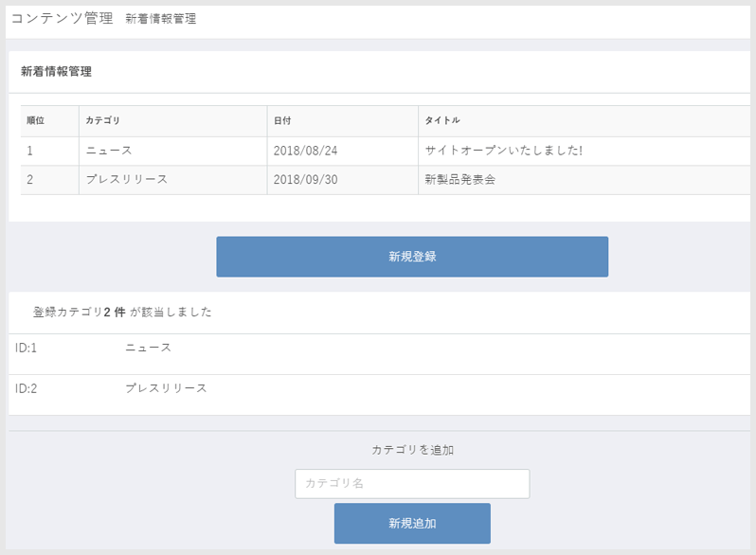Click プレスリリース category cell in the table
Screen dimensions: 756x555
(x=126, y=180)
